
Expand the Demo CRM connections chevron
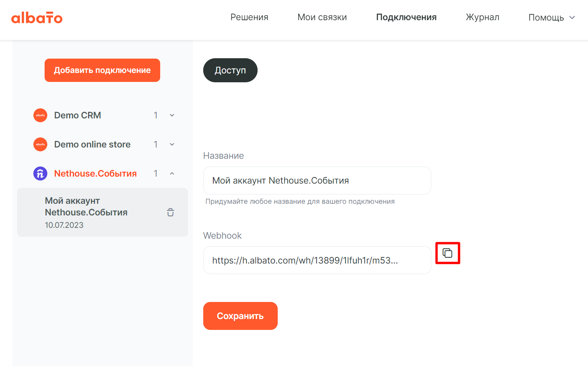click(172, 115)
